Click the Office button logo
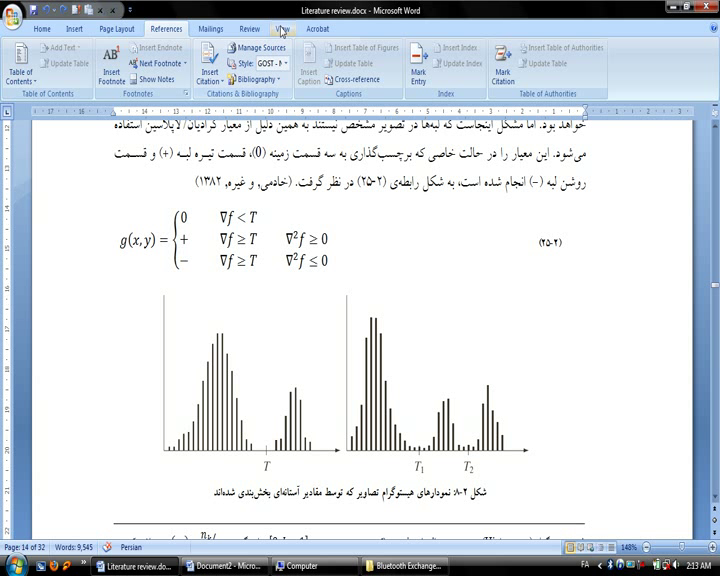Screen dimensions: 720x576 (x=13, y=11)
